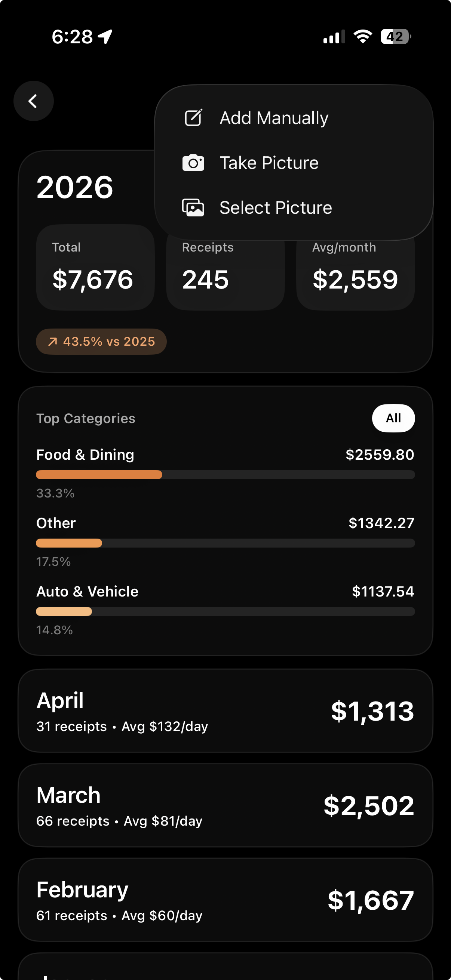451x980 pixels.
Task: Click the Food & Dining progress bar
Action: [225, 475]
